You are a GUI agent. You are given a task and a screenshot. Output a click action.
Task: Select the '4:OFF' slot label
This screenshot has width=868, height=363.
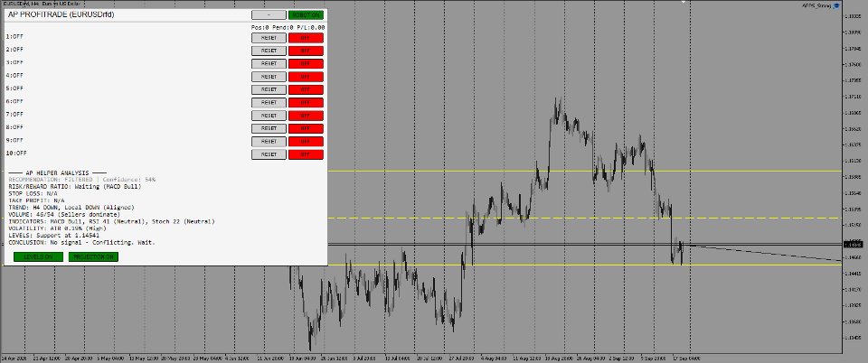coord(15,76)
